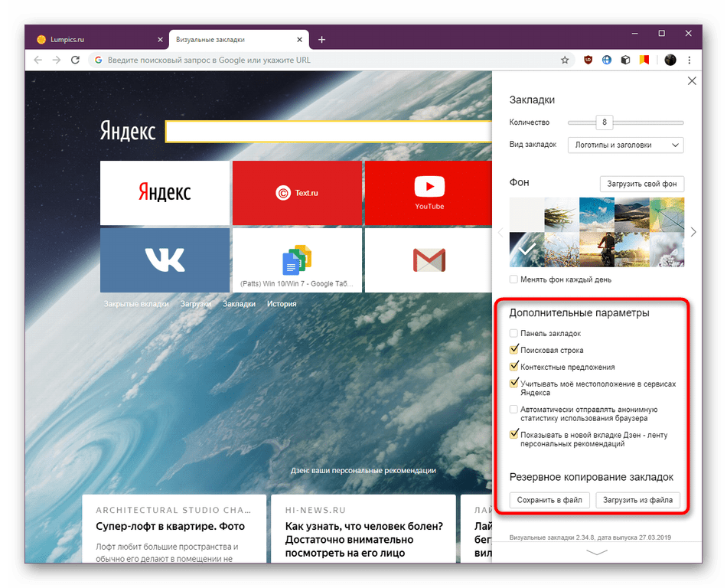This screenshot has width=727, height=588.
Task: Uncheck Контекстные предложения option
Action: click(513, 366)
